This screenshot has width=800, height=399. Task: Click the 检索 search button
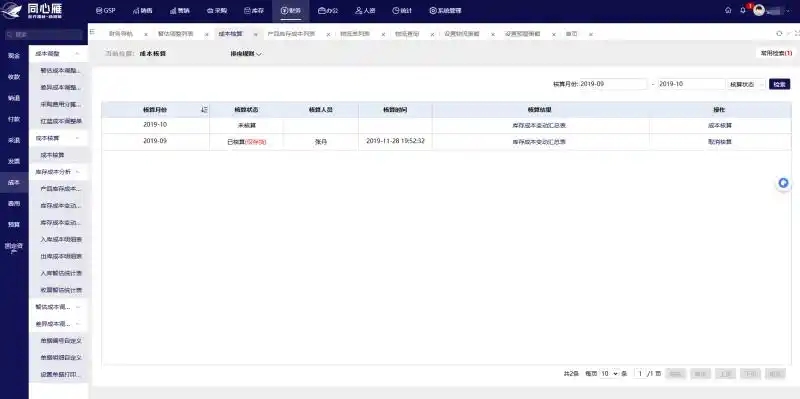[780, 84]
